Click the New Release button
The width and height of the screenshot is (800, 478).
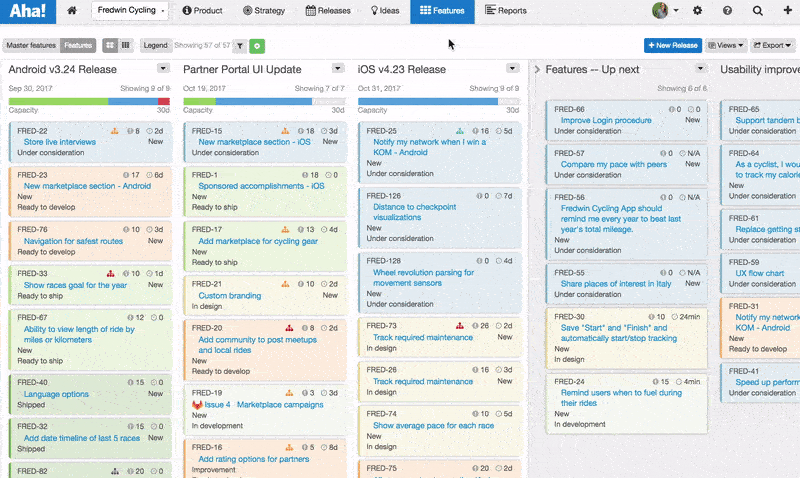click(673, 45)
